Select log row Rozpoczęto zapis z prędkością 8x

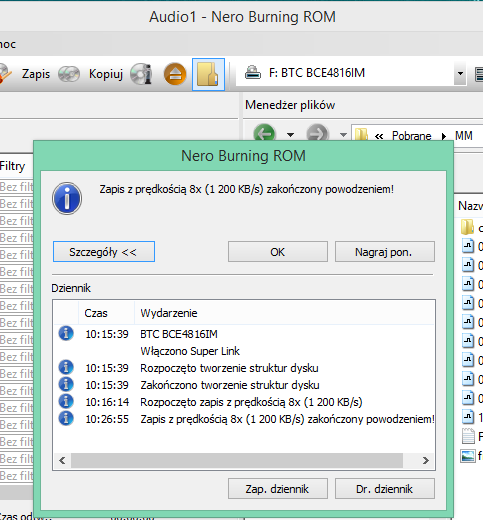pyautogui.click(x=245, y=402)
